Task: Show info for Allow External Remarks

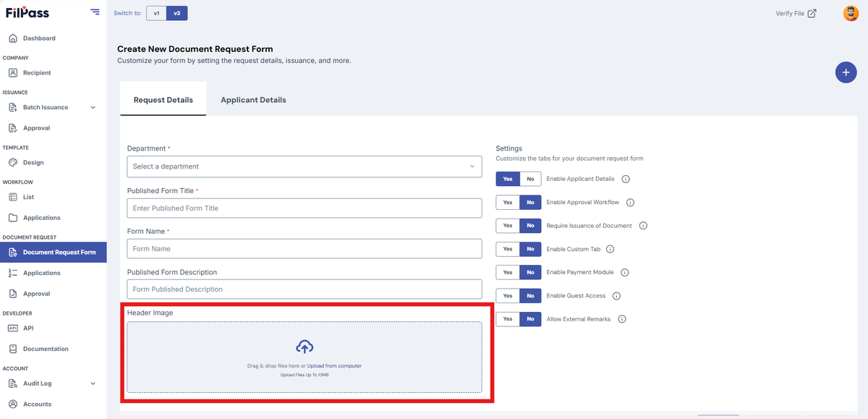Action: (622, 319)
